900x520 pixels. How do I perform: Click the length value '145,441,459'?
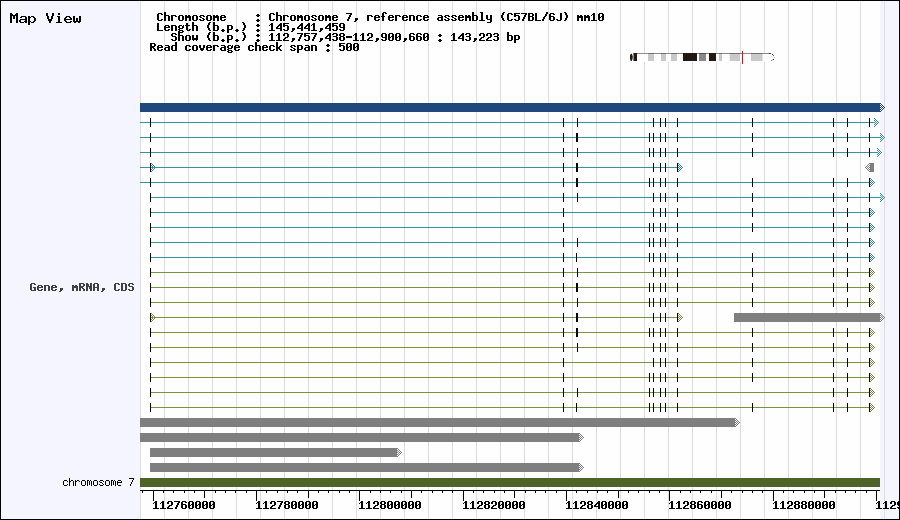[307, 27]
